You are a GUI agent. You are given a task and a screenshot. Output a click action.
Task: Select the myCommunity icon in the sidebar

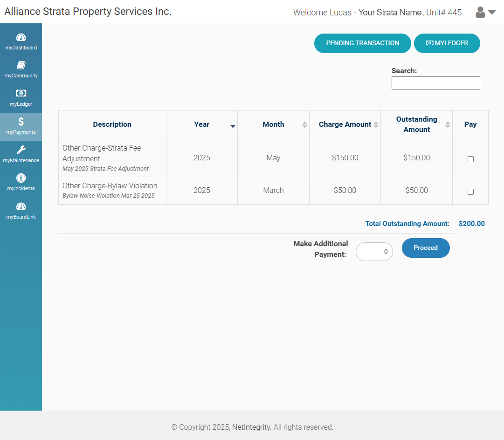(21, 69)
